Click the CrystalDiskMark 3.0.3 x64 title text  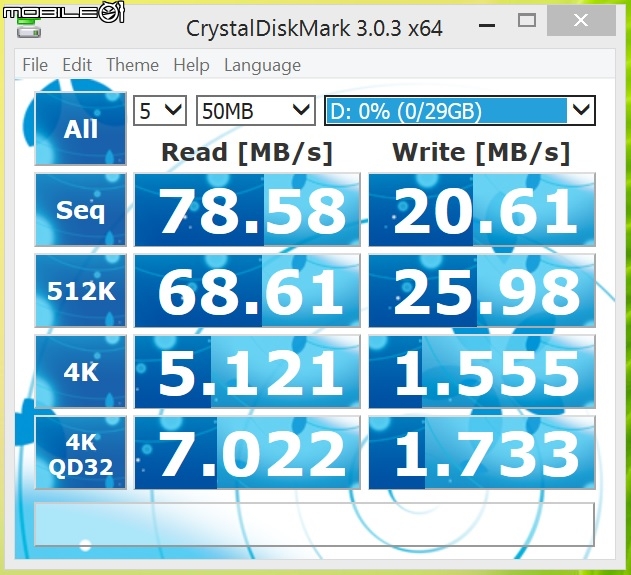point(314,28)
